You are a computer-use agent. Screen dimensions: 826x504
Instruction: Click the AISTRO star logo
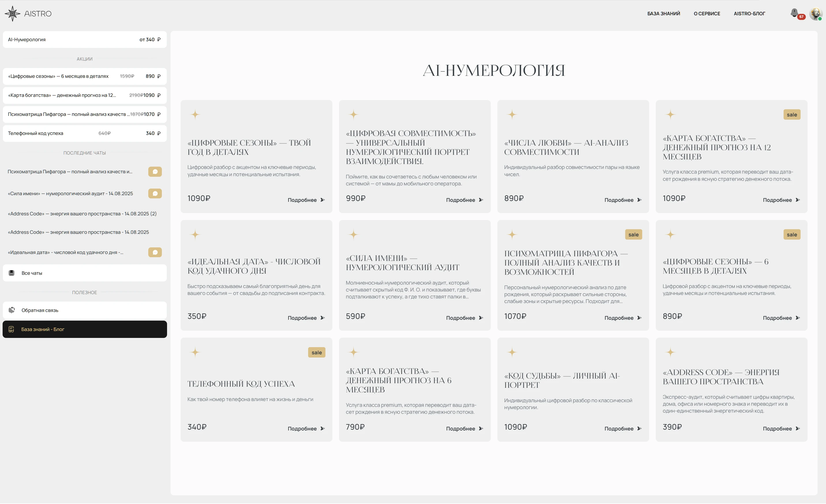pyautogui.click(x=12, y=14)
